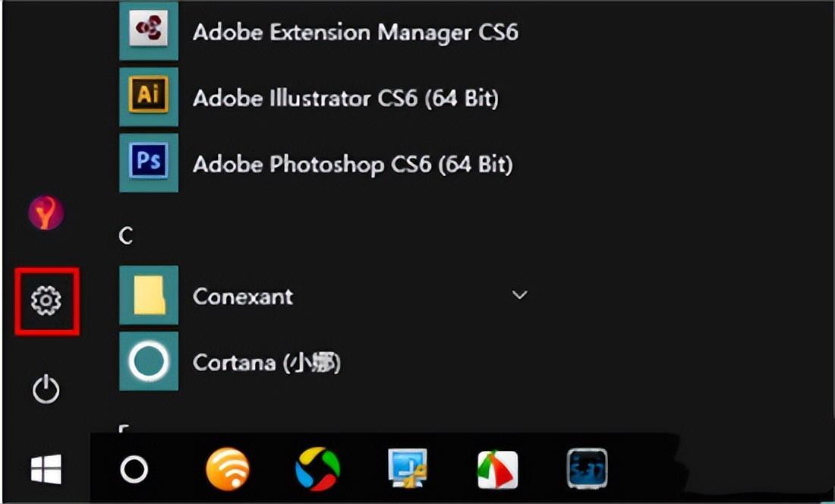Screen dimensions: 835x504
Task: Click the Conexant folder icon
Action: 149,295
